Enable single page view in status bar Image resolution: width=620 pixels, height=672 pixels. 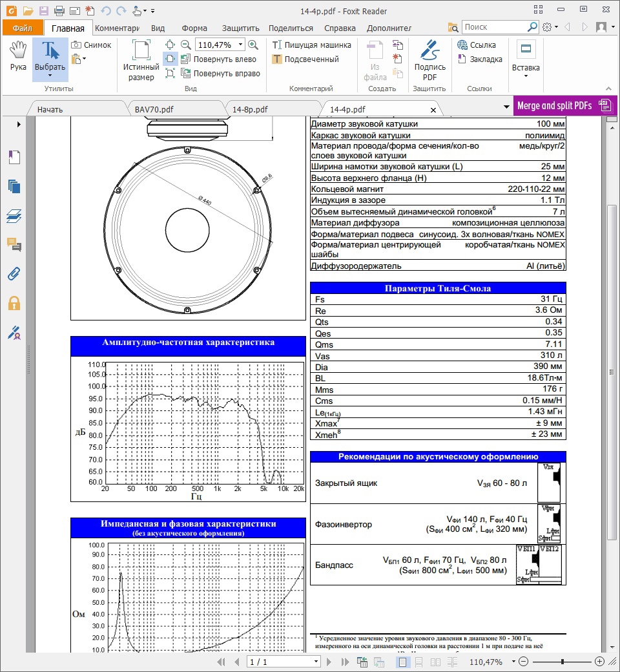[x=402, y=662]
